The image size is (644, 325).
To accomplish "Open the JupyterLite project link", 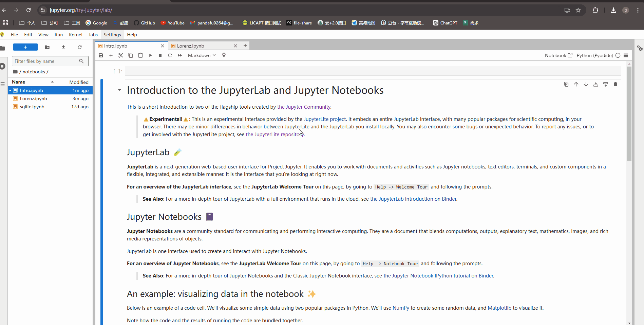I will coord(325,119).
